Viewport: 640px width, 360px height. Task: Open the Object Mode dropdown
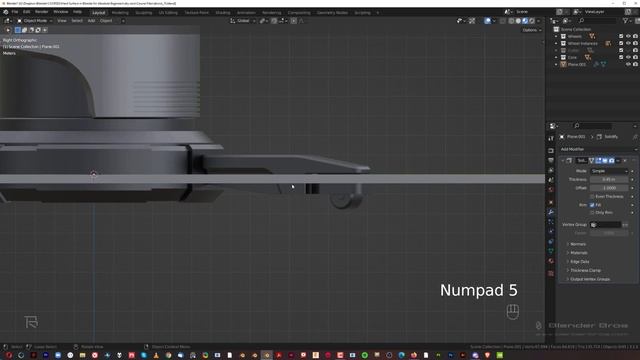point(35,21)
